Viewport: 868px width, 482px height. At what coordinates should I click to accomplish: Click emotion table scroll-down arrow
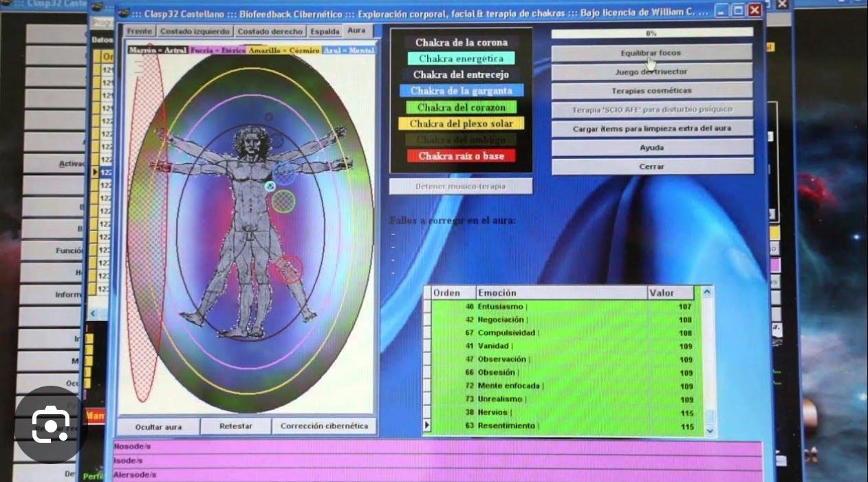pos(710,430)
